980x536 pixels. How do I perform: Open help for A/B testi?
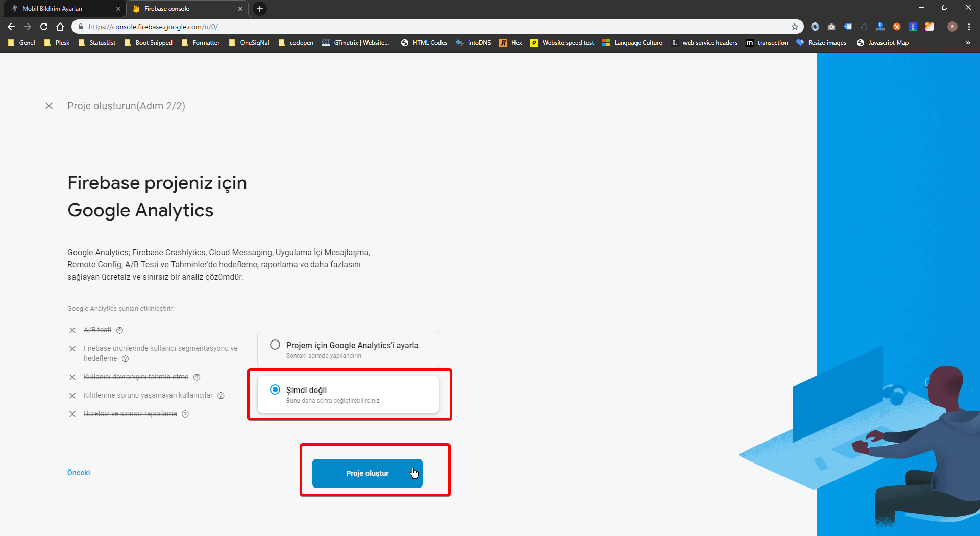tap(119, 330)
